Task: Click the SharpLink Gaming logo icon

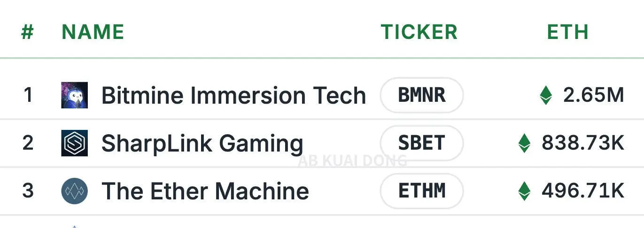Action: click(74, 143)
